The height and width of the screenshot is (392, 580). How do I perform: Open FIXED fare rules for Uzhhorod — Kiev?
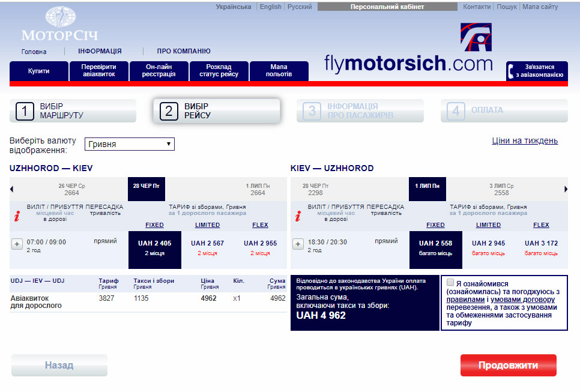coord(155,225)
